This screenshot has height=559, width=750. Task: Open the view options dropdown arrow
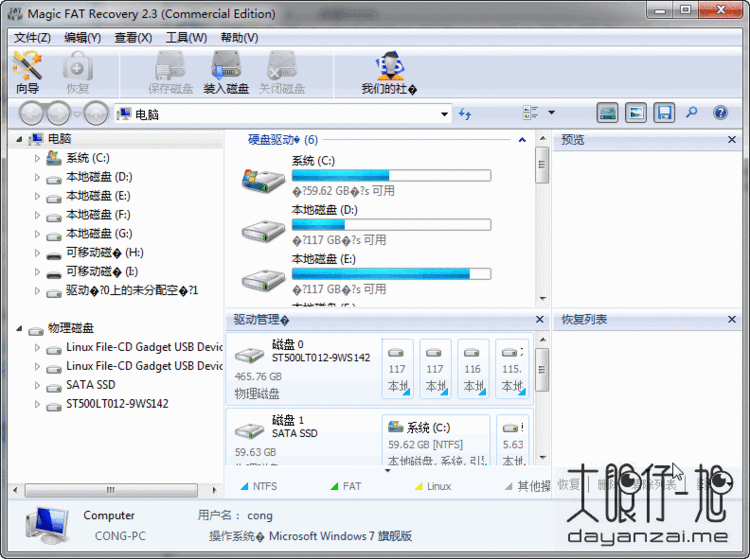point(551,113)
